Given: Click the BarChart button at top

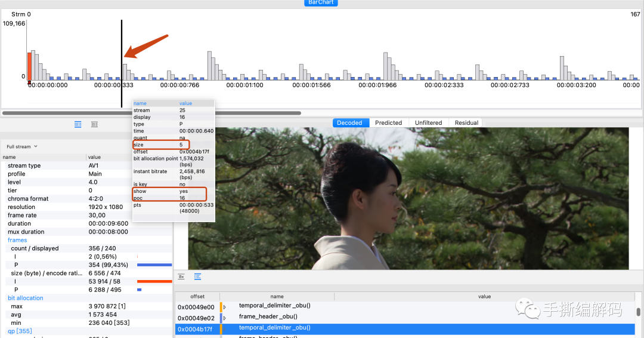Looking at the screenshot, I should pos(321,3).
